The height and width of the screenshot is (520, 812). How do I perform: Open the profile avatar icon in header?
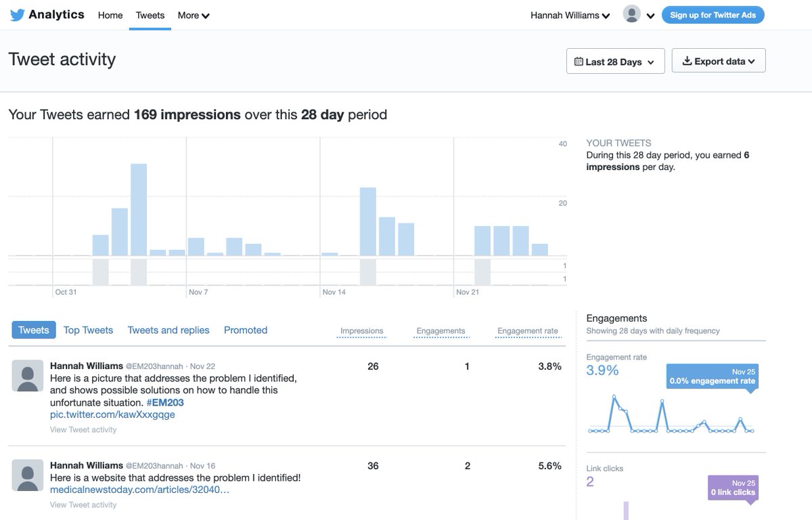(631, 14)
